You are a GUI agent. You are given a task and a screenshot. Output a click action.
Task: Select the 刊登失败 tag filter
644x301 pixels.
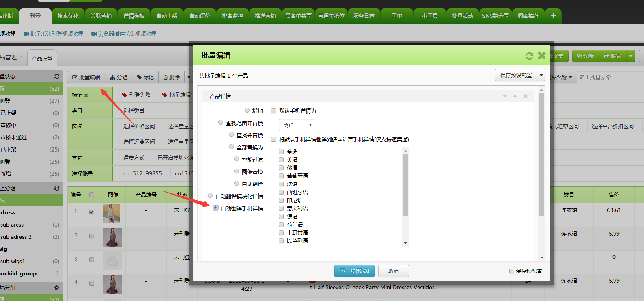[x=136, y=95]
